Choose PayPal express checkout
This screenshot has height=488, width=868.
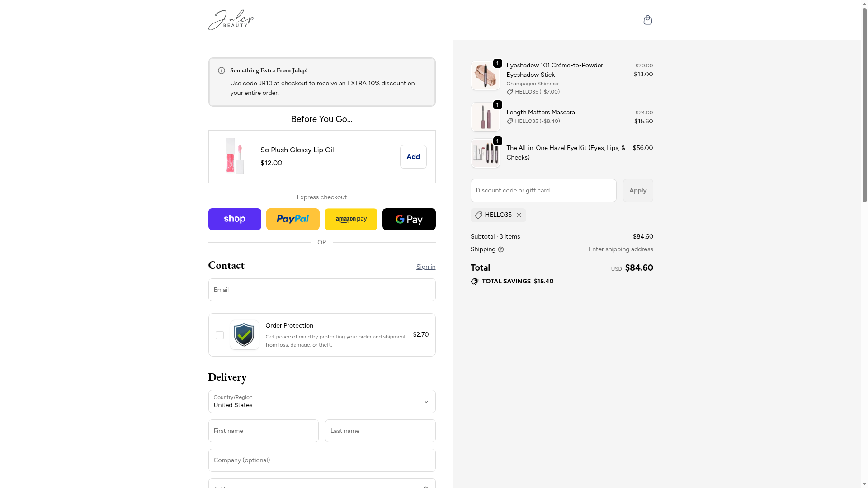[x=292, y=219]
